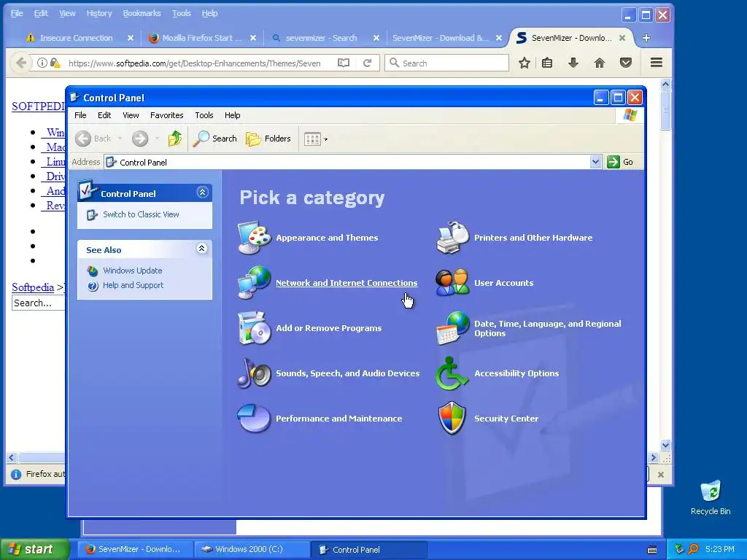Switch to Mozilla Firefox Start tab
This screenshot has width=747, height=560.
click(x=202, y=38)
